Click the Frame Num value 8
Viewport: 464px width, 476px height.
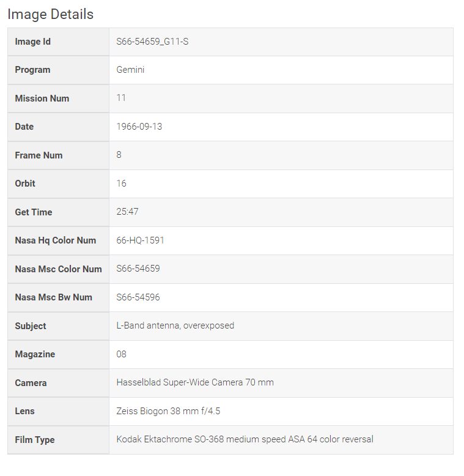point(119,155)
